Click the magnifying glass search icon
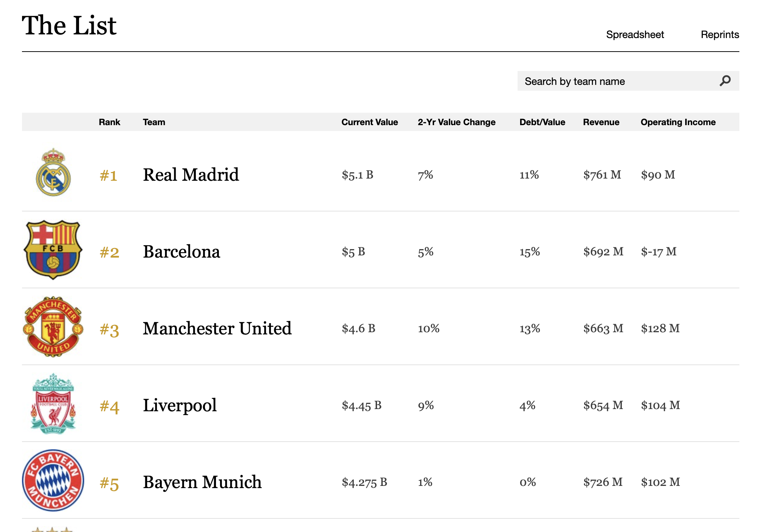Viewport: 765px width, 532px height. 725,81
